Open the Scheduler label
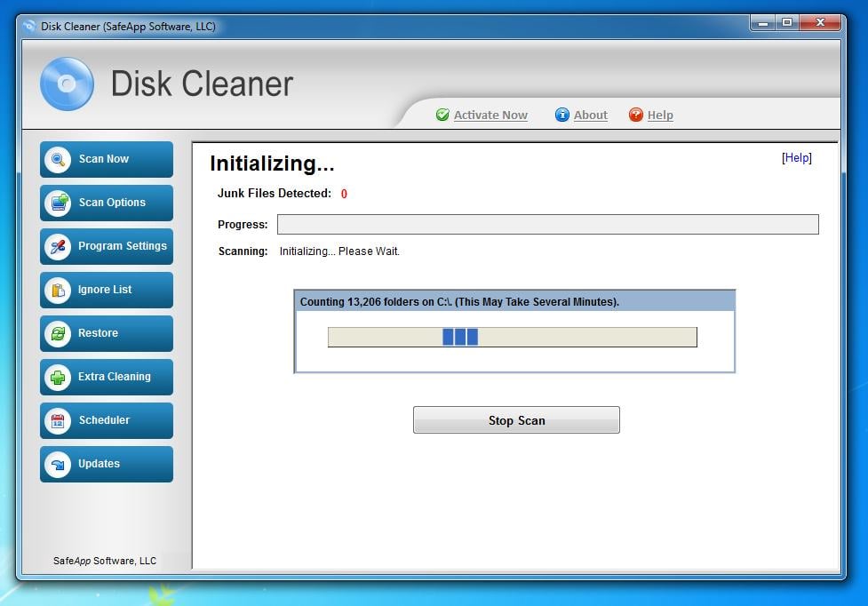This screenshot has height=606, width=868. coord(104,420)
